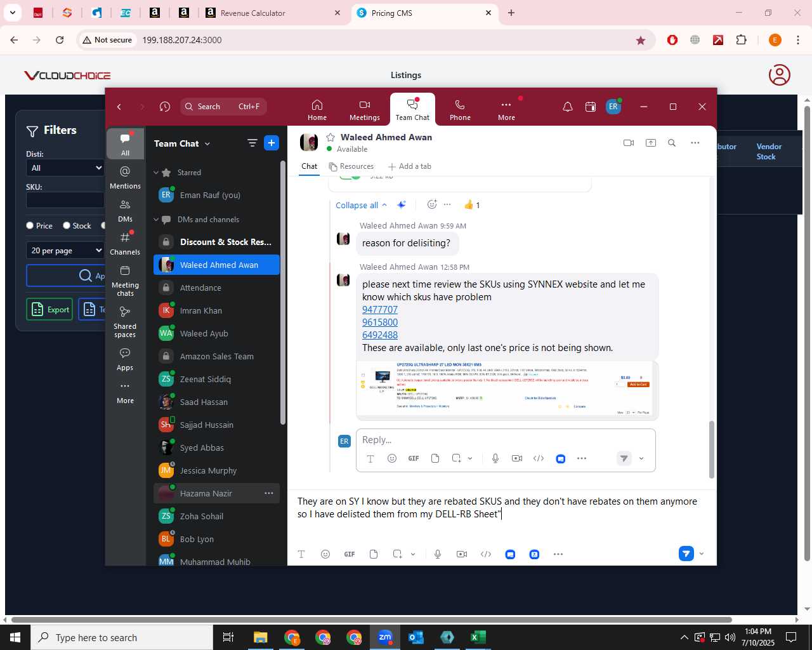Open 20 per page dropdown
This screenshot has height=650, width=812.
tap(65, 250)
